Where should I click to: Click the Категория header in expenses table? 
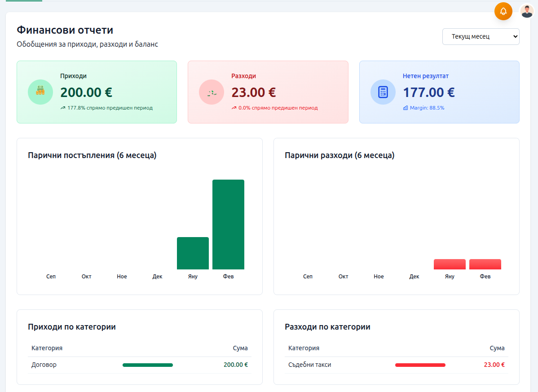coord(304,348)
